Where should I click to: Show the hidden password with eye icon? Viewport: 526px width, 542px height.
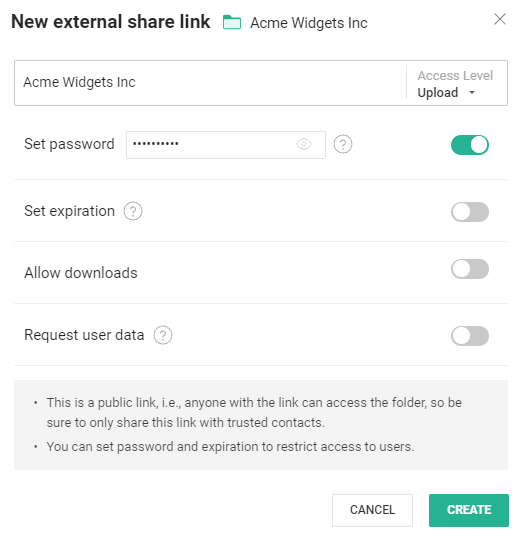tap(304, 144)
